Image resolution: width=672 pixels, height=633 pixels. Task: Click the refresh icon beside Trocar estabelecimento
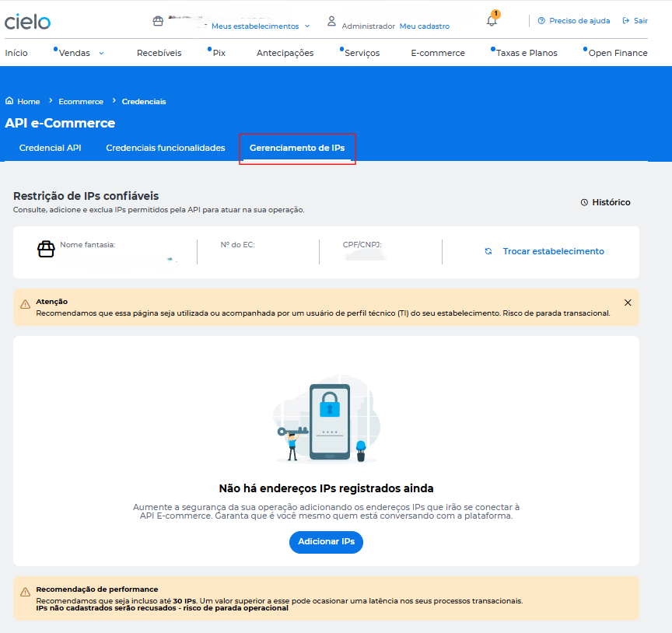[x=488, y=251]
